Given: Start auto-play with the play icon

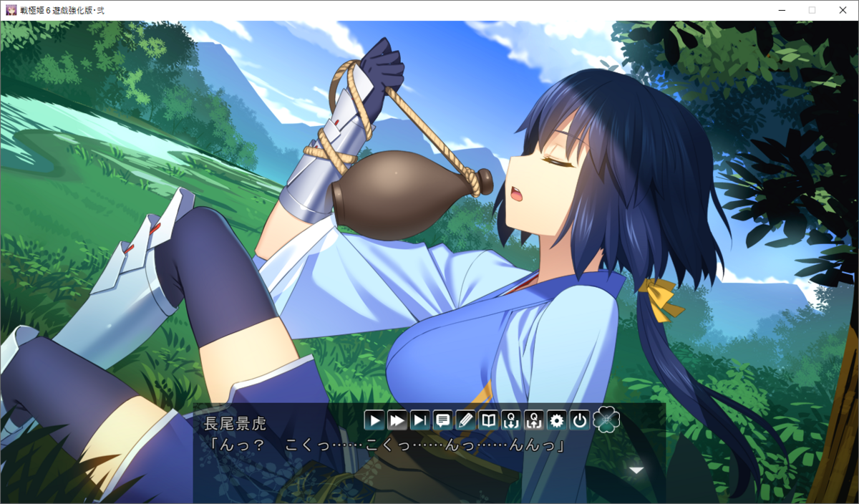Looking at the screenshot, I should coord(374,420).
